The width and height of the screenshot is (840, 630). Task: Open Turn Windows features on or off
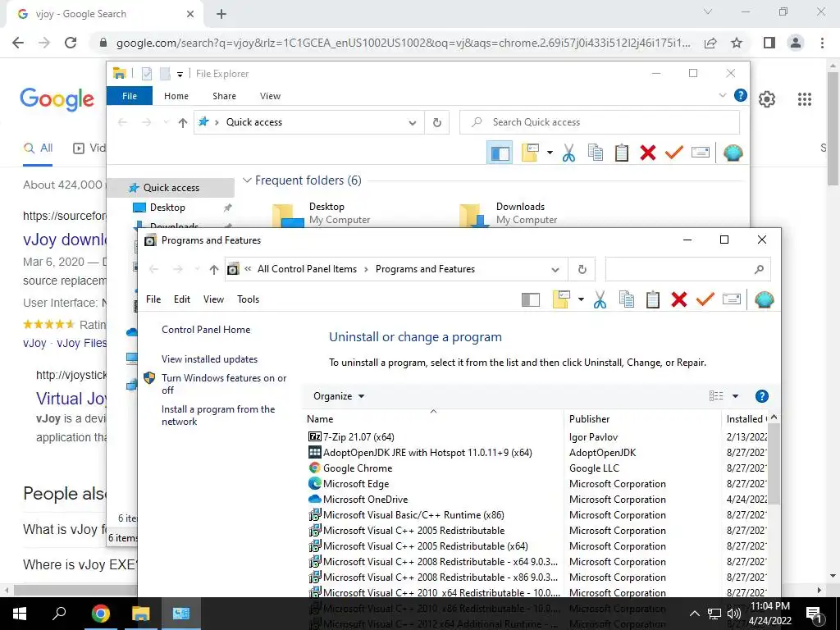point(224,384)
